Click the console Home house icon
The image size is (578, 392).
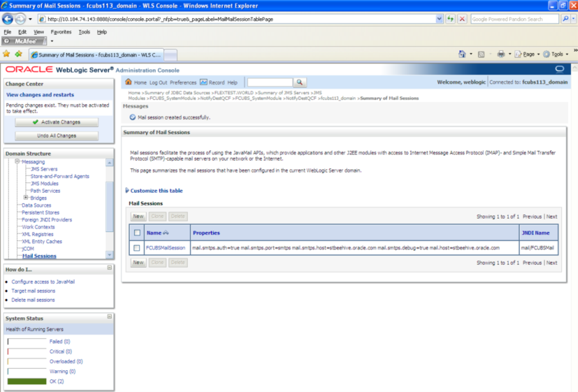128,82
